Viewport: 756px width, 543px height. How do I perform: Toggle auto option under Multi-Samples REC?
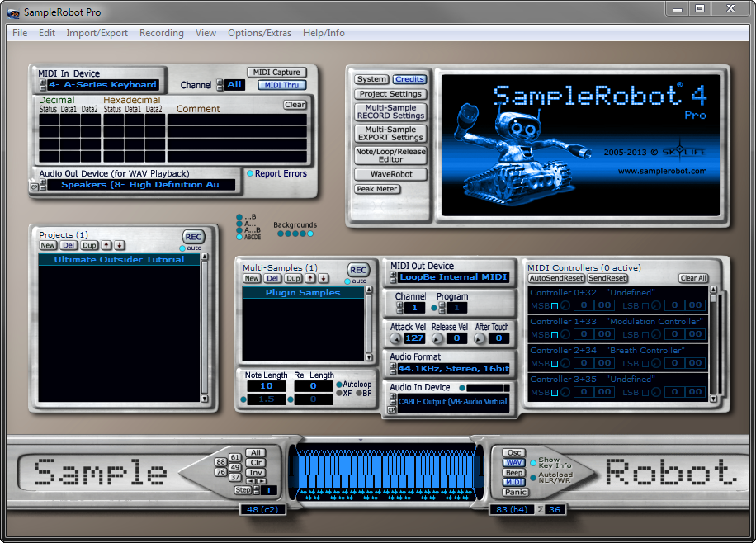point(347,281)
